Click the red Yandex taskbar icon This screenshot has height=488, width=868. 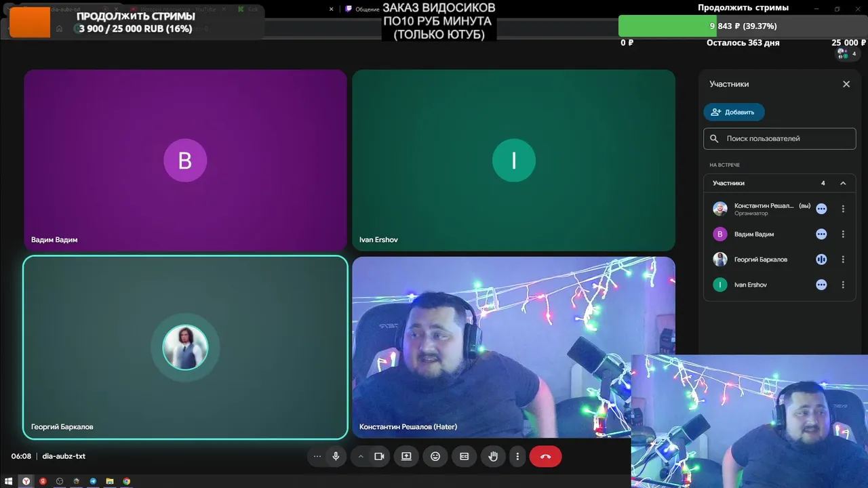[x=43, y=481]
